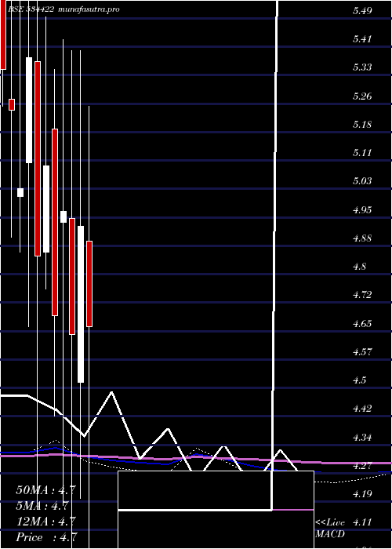
Task: Select the 4.72 price axis label
Action: (x=362, y=295)
